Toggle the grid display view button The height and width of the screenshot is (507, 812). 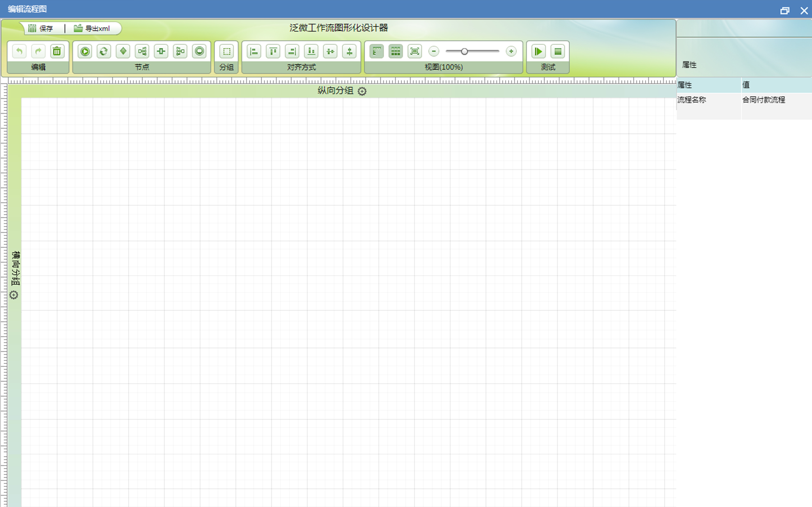[x=396, y=51]
